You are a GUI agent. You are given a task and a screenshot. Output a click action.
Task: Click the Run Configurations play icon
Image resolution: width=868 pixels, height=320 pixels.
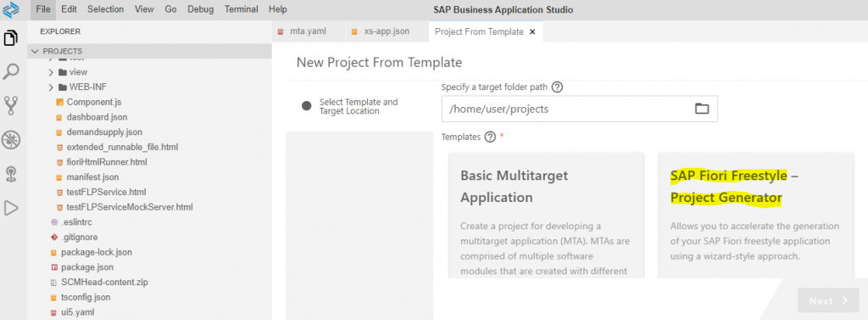tap(10, 208)
